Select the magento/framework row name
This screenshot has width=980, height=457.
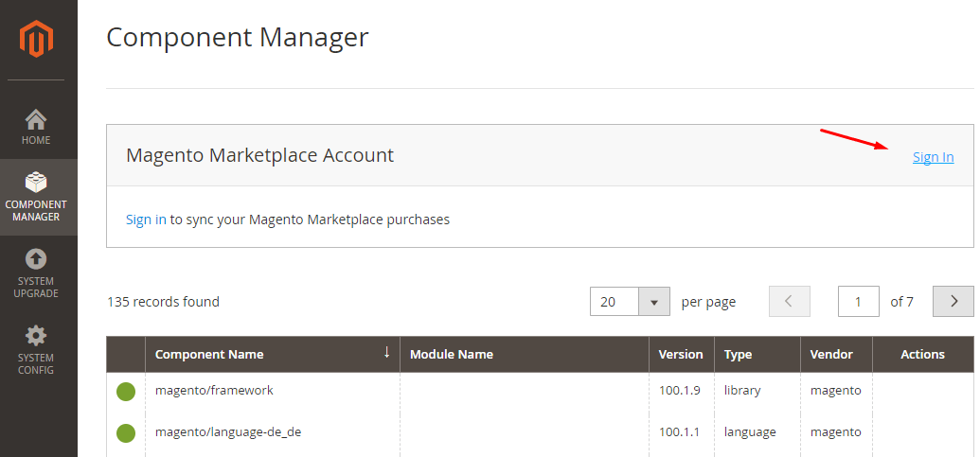coord(214,390)
